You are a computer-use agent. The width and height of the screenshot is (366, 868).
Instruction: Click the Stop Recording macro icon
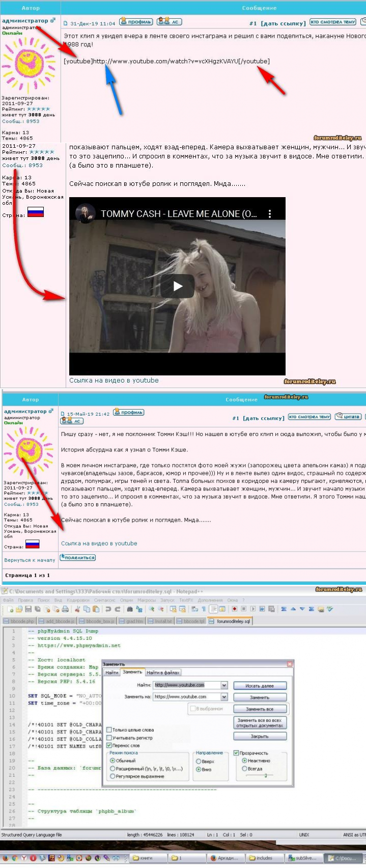tap(244, 609)
